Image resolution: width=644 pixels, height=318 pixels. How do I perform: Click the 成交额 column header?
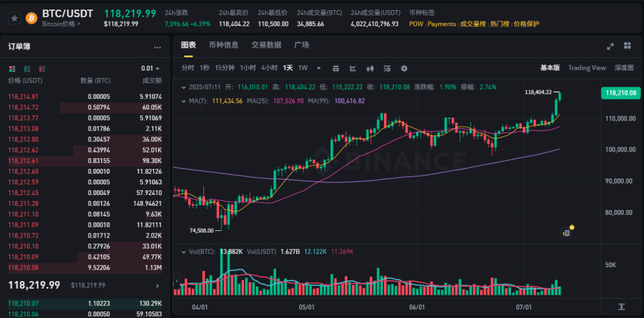pos(153,81)
